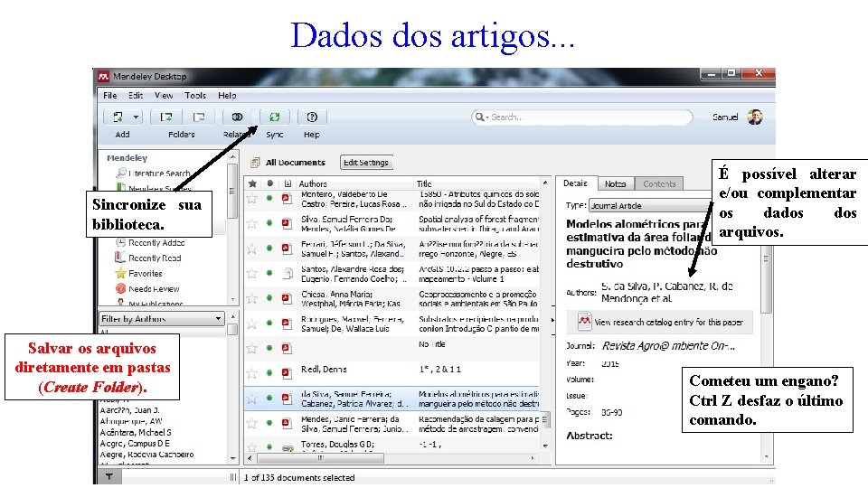The height and width of the screenshot is (488, 868).
Task: Click document icon for Santos, Alexandre row
Action: click(x=288, y=273)
